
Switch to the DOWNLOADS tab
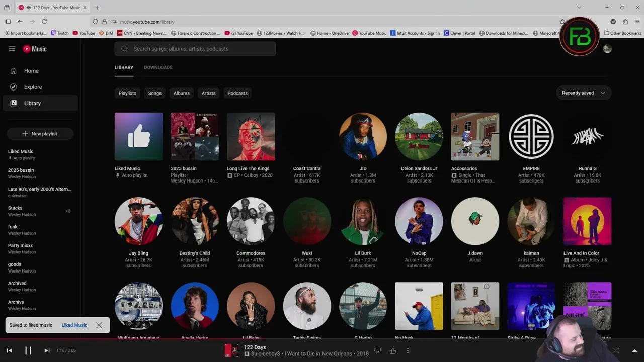158,67
